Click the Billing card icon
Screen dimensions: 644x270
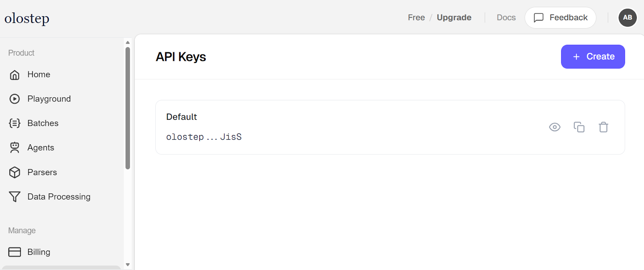14,252
